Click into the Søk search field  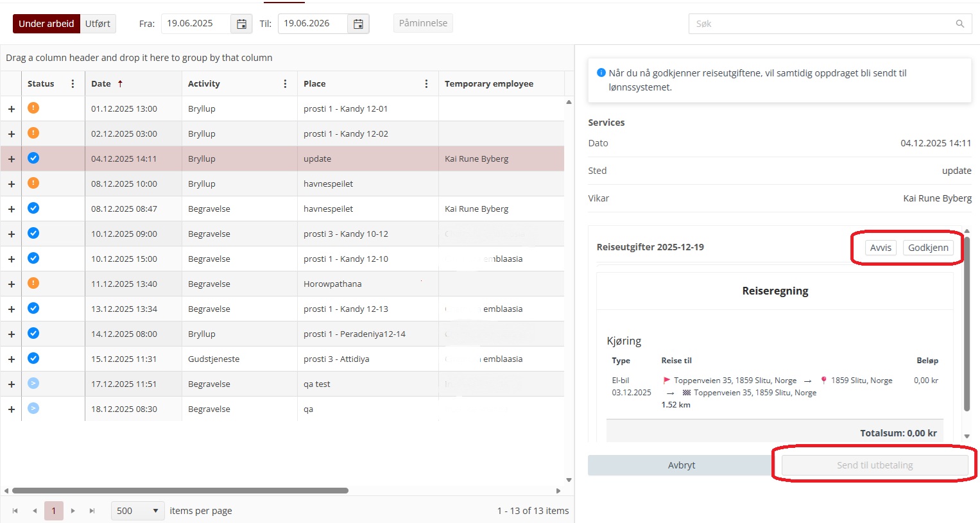(821, 24)
